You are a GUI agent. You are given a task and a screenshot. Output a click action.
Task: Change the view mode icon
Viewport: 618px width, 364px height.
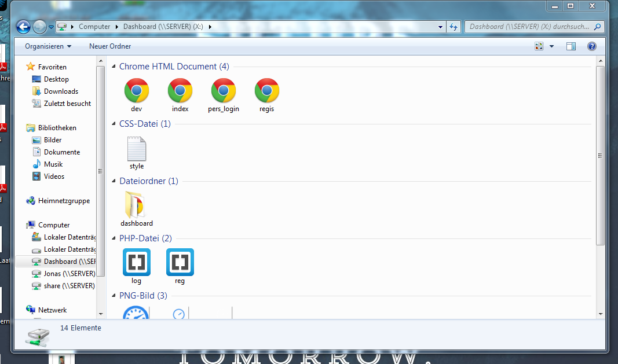point(539,46)
